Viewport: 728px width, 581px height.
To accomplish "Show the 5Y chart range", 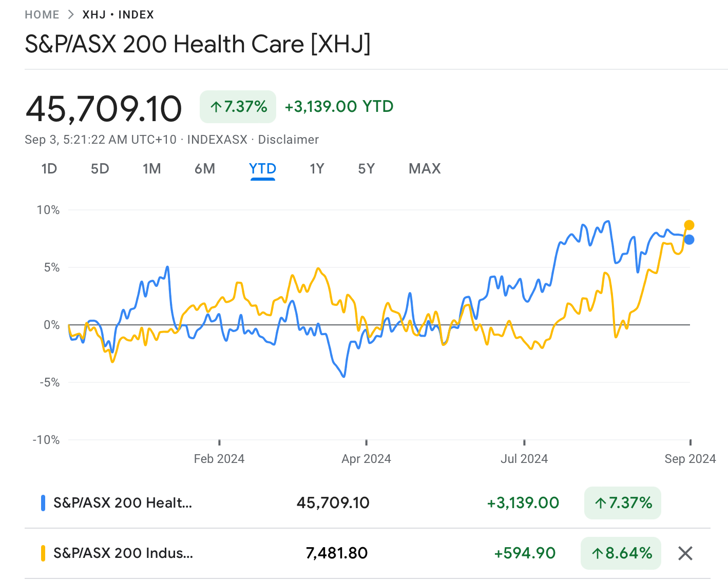I will [366, 169].
